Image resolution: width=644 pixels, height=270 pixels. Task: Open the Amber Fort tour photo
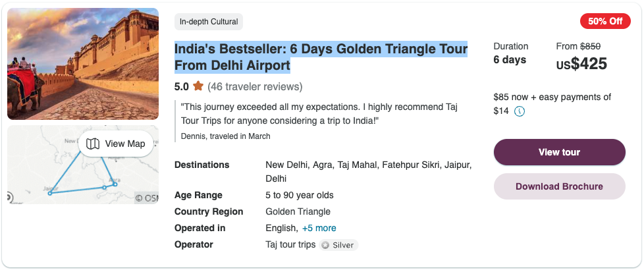coord(83,64)
